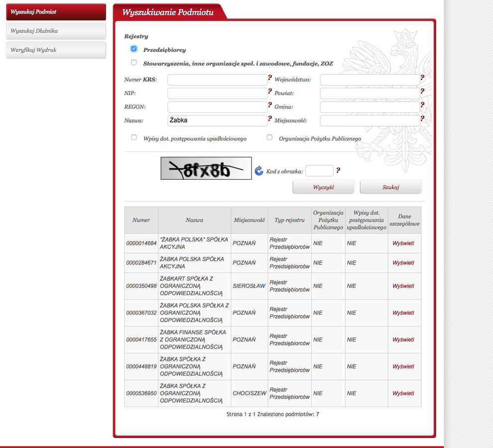
Task: Click the Wyczyść button
Action: click(324, 187)
